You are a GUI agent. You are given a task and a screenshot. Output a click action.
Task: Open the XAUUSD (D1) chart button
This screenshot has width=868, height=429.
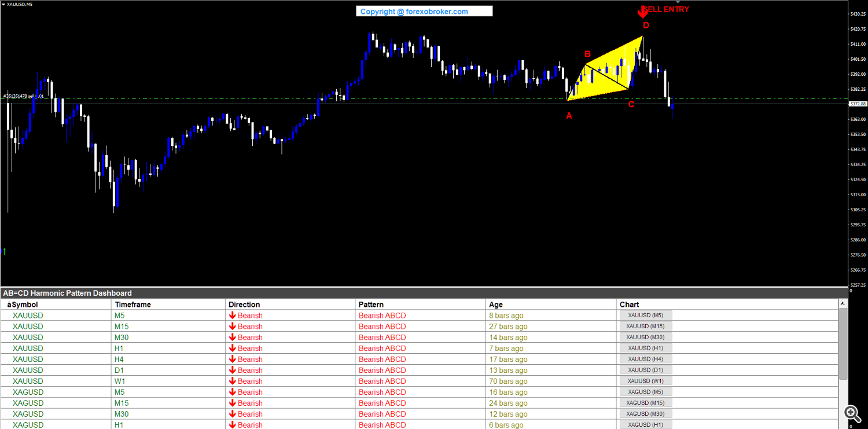(x=646, y=370)
